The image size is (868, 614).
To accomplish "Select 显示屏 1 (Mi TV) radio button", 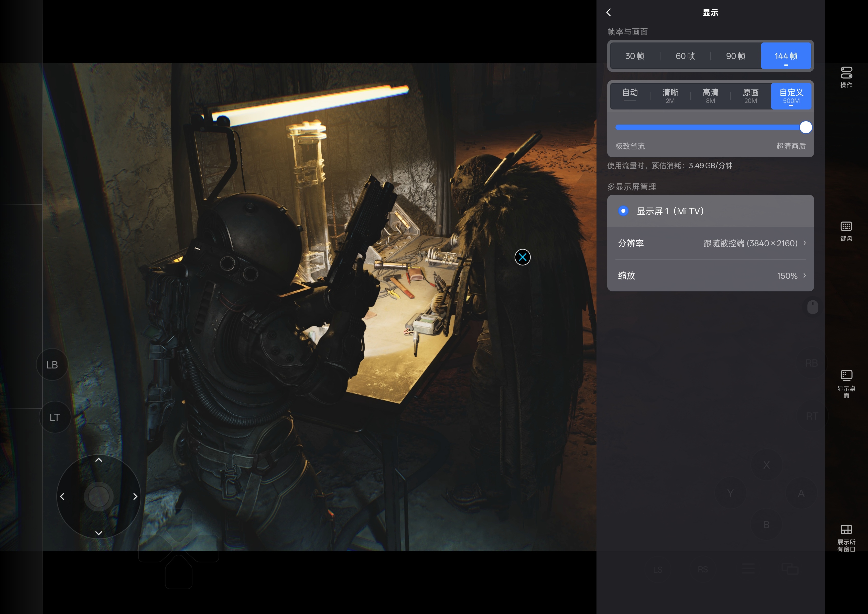I will coord(623,211).
